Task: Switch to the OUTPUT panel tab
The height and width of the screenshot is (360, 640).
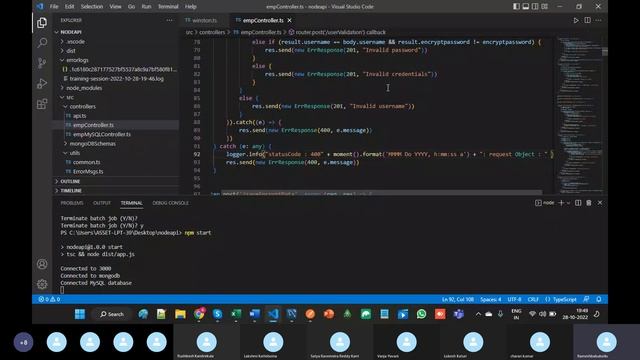Action: 102,203
